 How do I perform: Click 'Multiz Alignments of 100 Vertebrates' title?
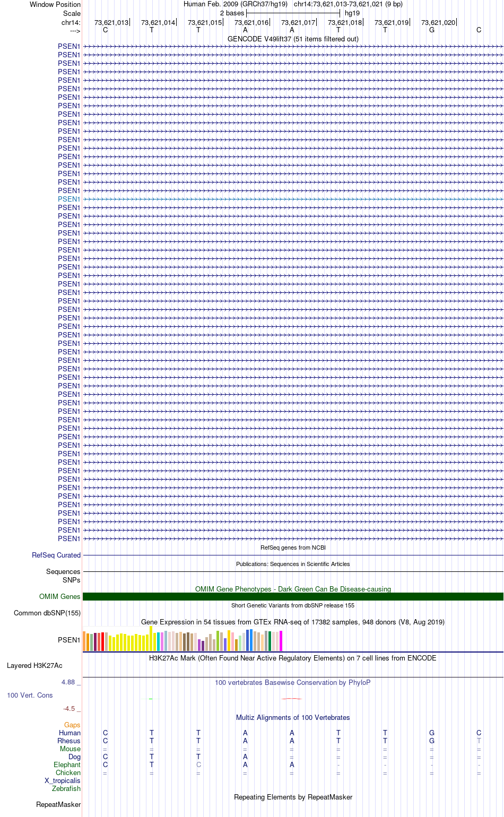coord(293,717)
